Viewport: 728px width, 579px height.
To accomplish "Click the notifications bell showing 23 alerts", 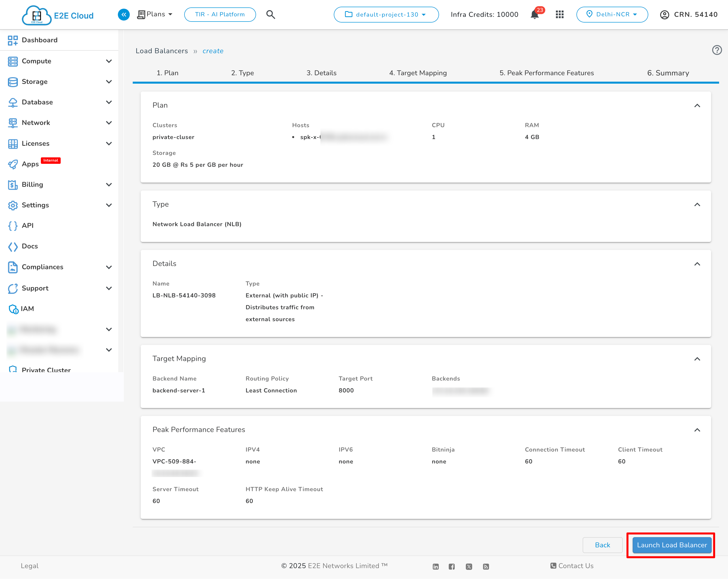I will [x=535, y=15].
